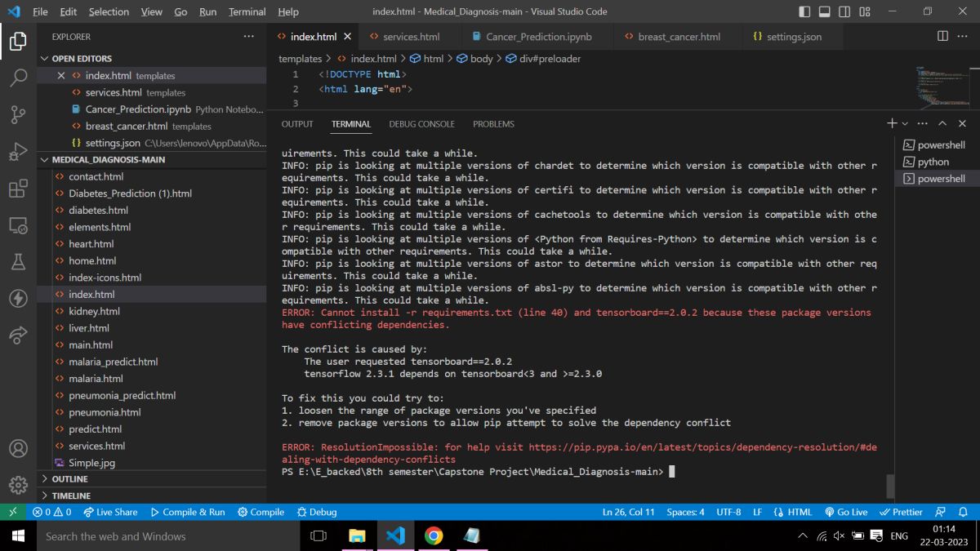Open the Selection menu
This screenshot has width=980, height=551.
coord(109,11)
